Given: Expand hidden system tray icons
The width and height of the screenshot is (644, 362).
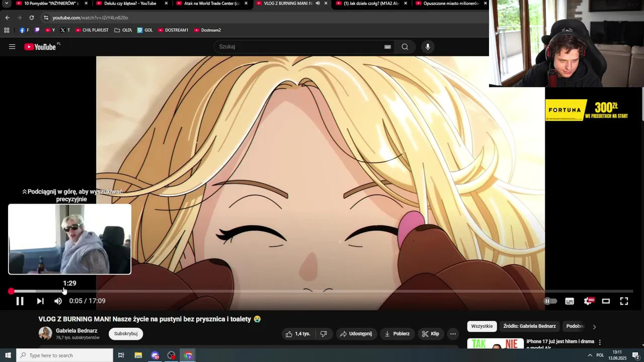Looking at the screenshot, I should pyautogui.click(x=590, y=355).
